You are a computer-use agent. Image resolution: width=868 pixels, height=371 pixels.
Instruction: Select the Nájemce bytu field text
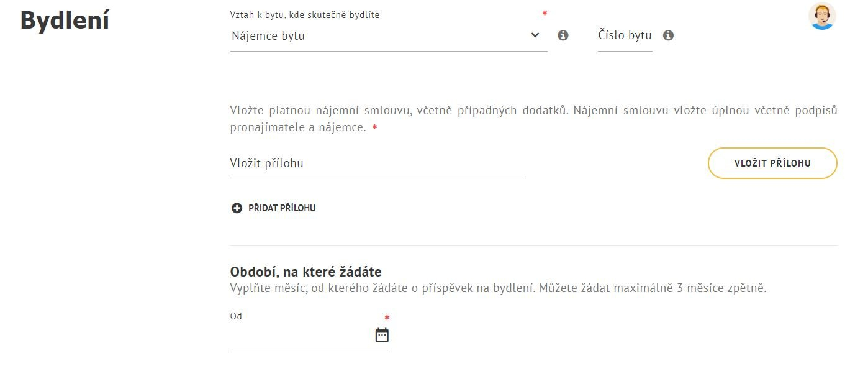pyautogui.click(x=267, y=35)
